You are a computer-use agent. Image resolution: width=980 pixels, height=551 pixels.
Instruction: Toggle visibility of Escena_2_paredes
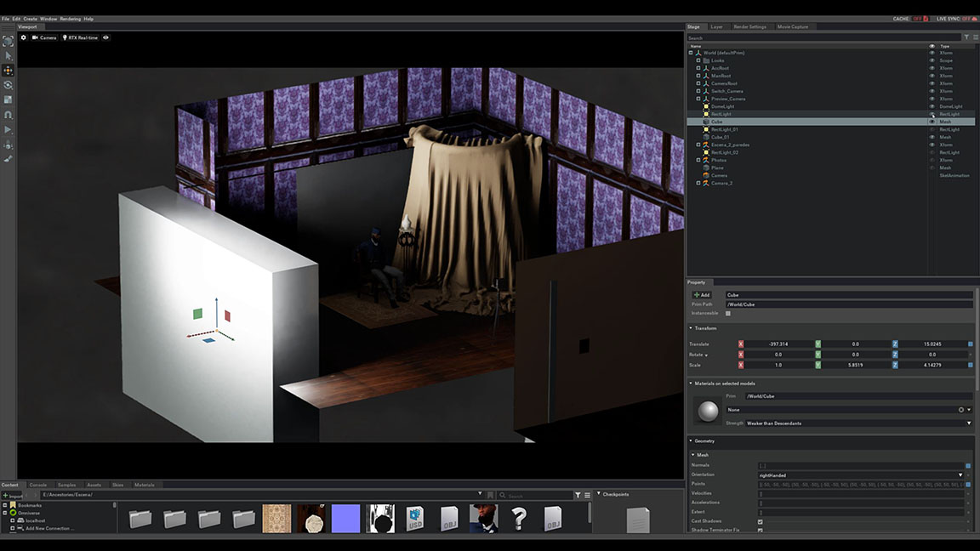click(932, 145)
